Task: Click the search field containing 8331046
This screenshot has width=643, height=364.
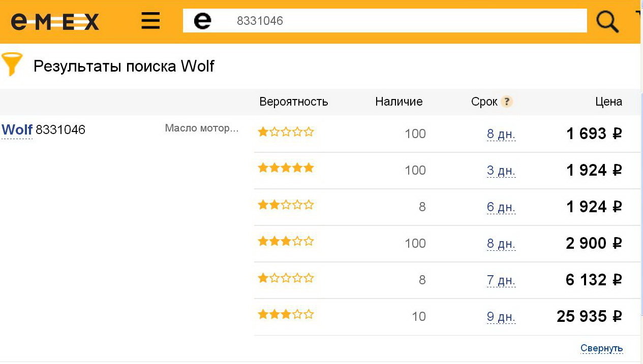Action: (385, 21)
